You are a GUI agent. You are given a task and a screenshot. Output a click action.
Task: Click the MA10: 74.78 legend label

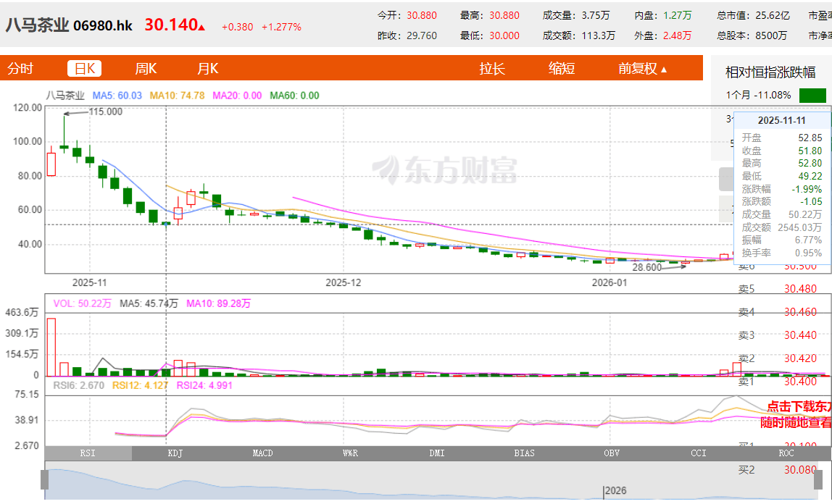pyautogui.click(x=178, y=96)
